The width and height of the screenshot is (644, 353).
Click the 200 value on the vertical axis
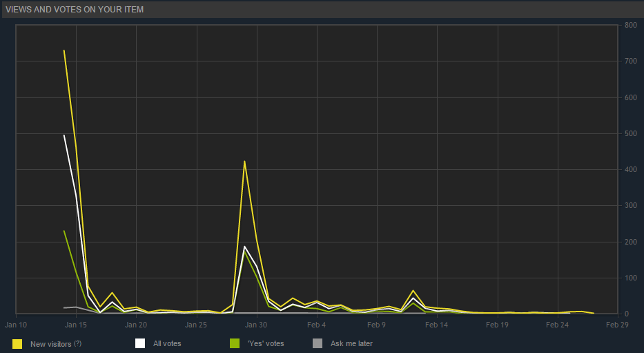pos(630,242)
